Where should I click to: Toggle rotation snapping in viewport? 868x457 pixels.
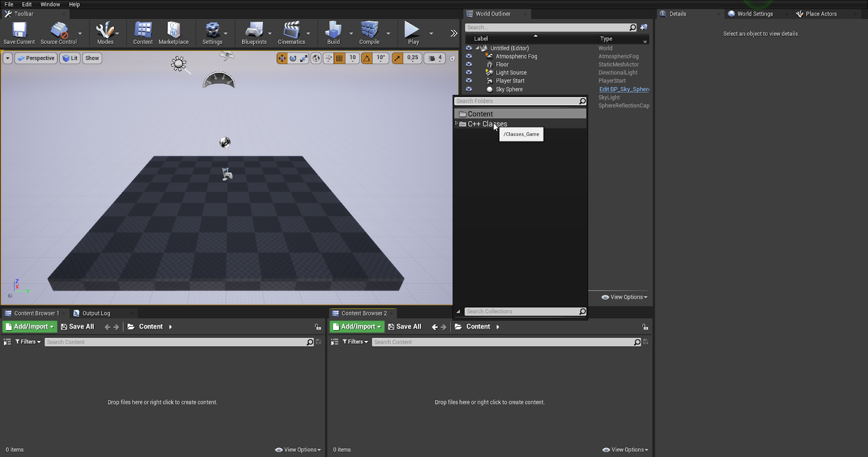367,58
